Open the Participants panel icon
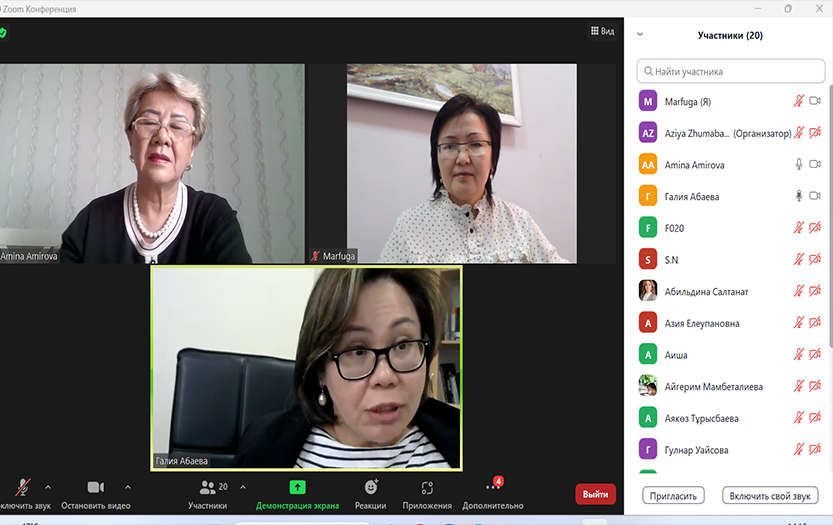Screen dimensions: 833x525 (207, 487)
